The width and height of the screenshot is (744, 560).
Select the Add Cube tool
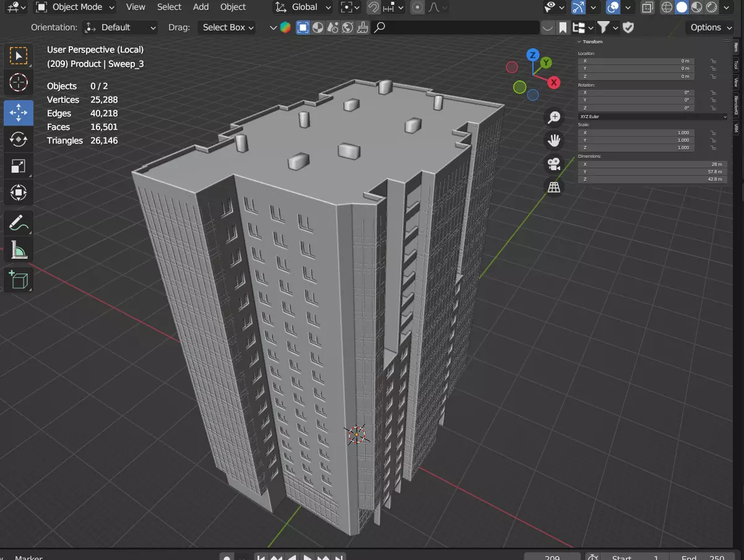[19, 280]
